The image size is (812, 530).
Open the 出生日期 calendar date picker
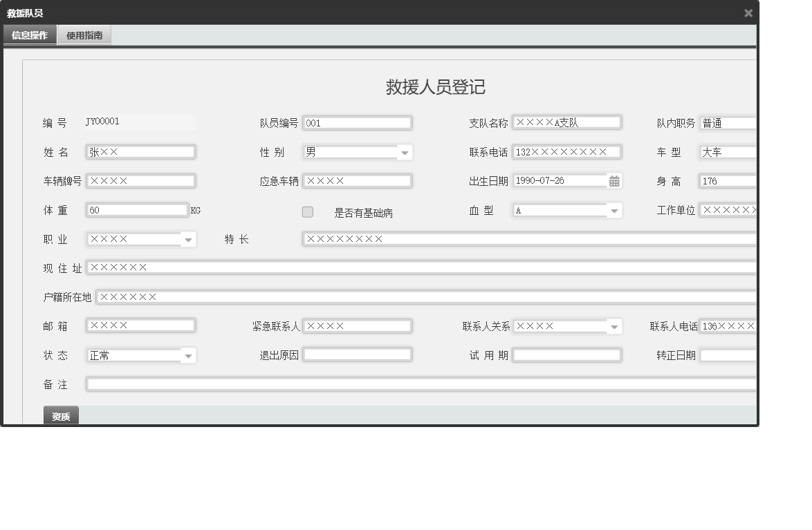coord(615,180)
